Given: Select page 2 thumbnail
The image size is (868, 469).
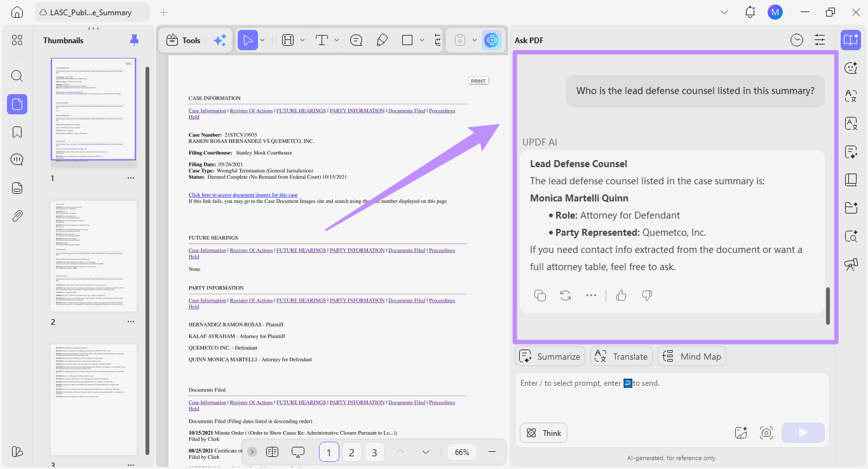Looking at the screenshot, I should [x=94, y=256].
